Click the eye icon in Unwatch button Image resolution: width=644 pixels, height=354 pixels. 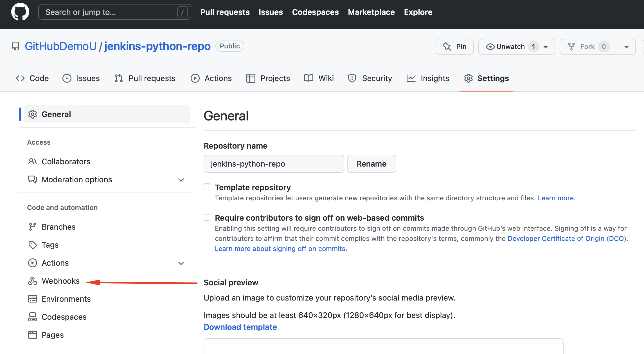[x=490, y=47]
